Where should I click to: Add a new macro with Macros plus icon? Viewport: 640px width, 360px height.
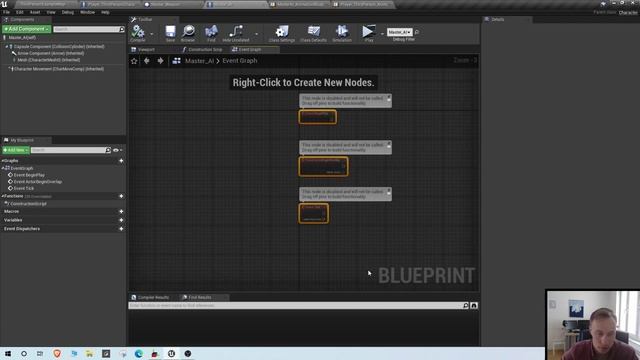[121, 211]
